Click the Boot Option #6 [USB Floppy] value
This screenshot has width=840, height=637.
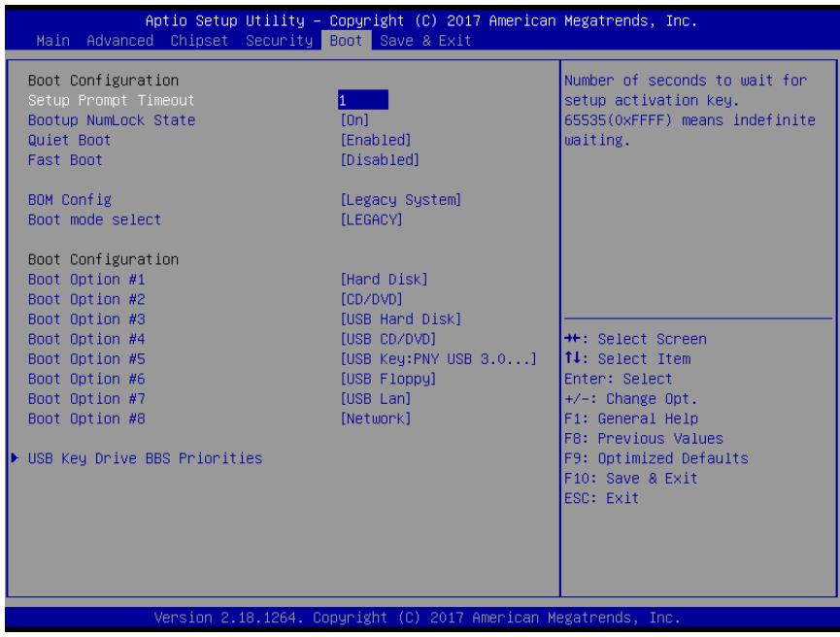tap(388, 379)
